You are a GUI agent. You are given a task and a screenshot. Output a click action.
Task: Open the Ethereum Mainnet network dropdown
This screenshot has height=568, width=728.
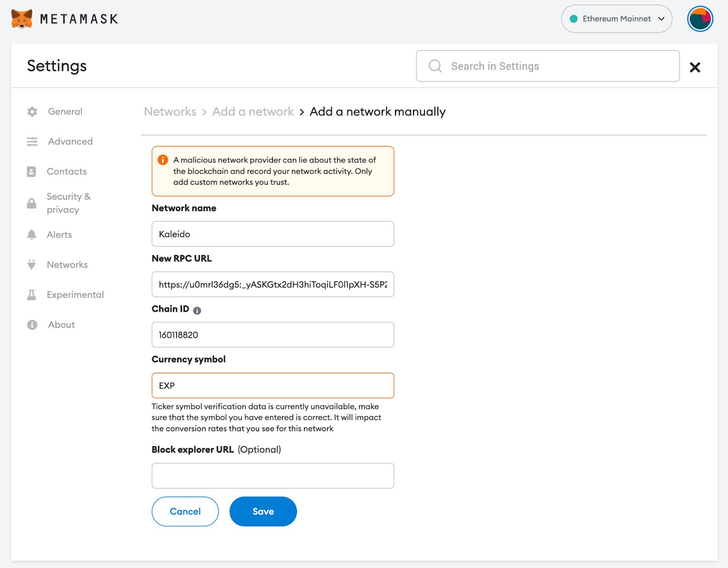pyautogui.click(x=617, y=19)
